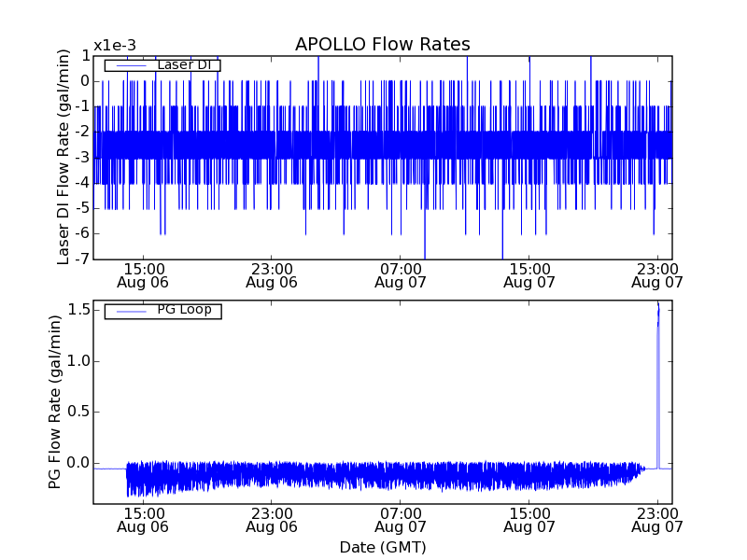Screen dimensions: 747x560
Task: Click "23:00 Aug 07" tick under PG Loop plot
Action: 657,521
